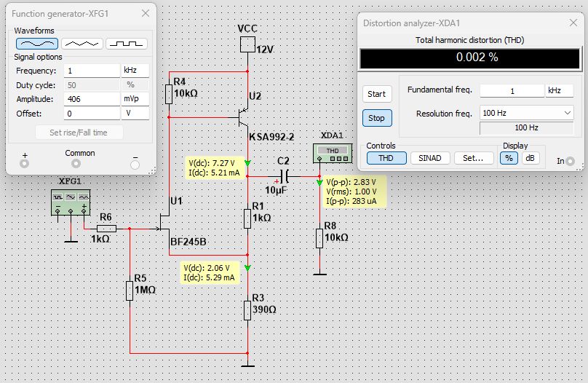Click the BF245B component label

[x=188, y=242]
